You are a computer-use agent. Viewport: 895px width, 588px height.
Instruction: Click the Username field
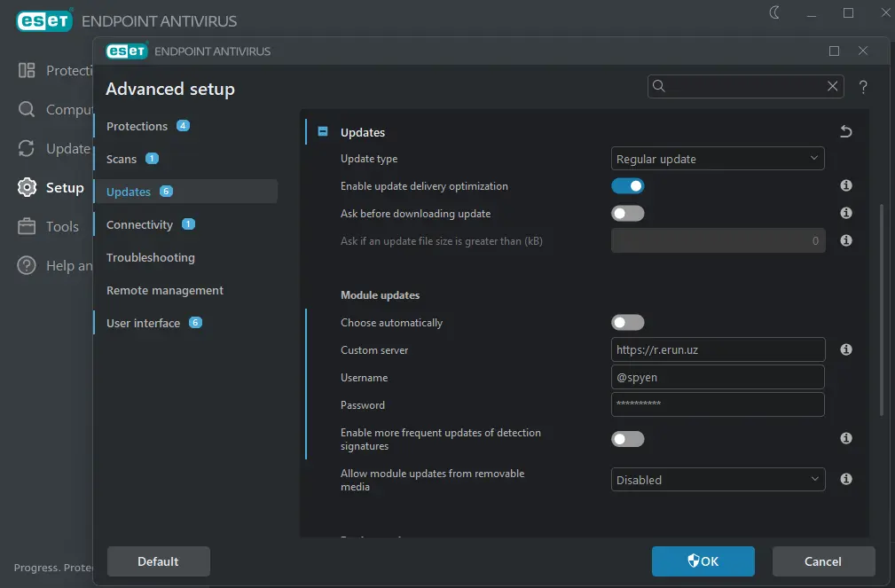pyautogui.click(x=718, y=377)
